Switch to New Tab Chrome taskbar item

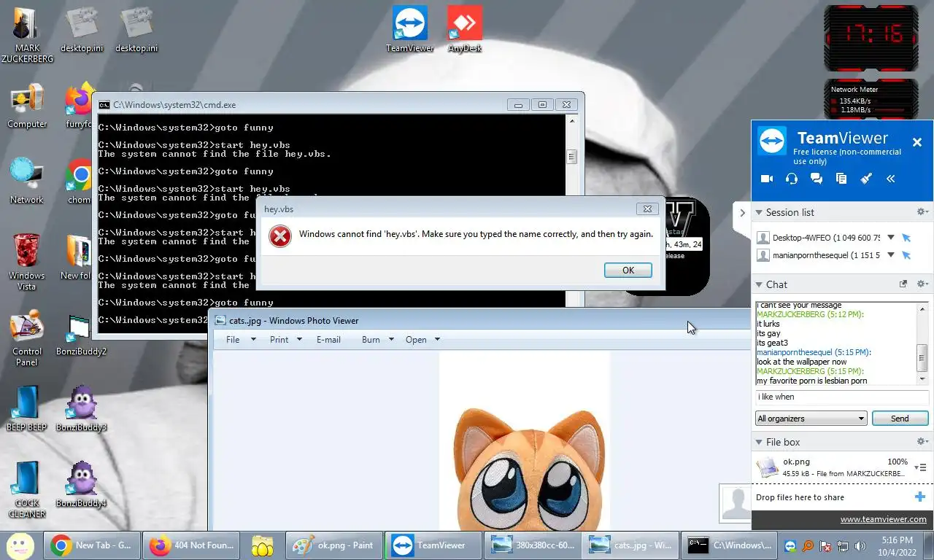point(91,545)
